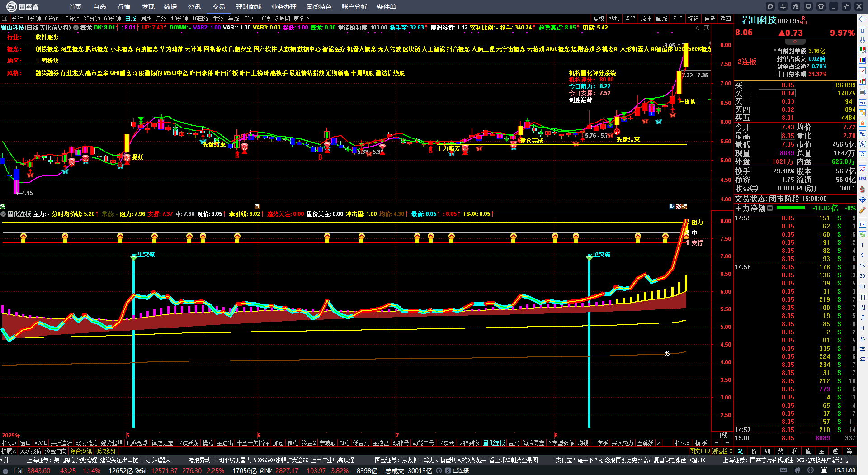Click the 筹 tab button at bottom right
The width and height of the screenshot is (868, 475).
(849, 451)
